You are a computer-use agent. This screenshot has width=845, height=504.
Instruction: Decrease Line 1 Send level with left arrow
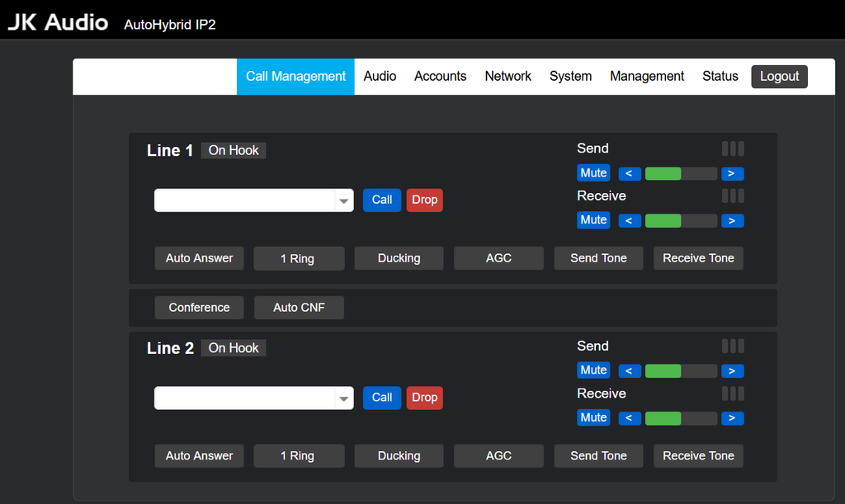[629, 173]
